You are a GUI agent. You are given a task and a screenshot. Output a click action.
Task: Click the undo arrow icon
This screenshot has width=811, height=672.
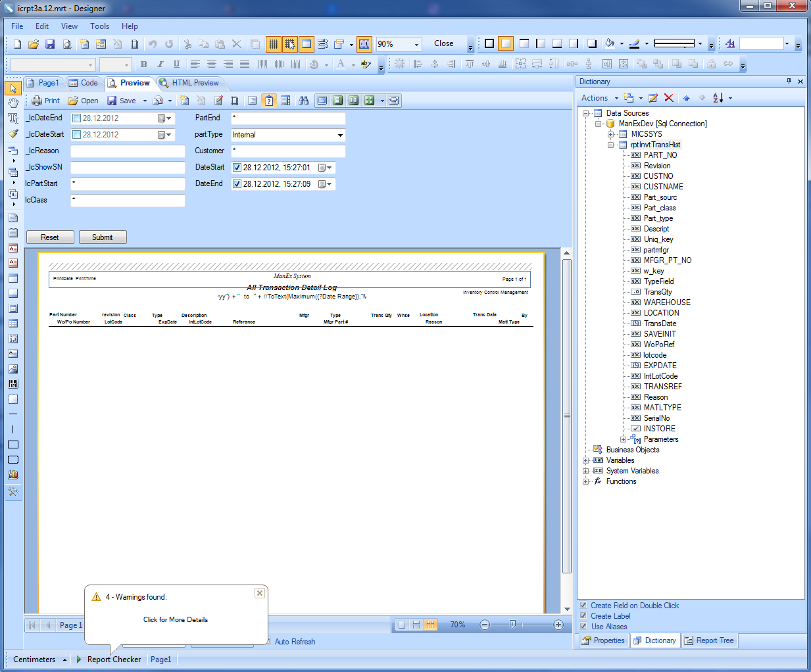(153, 44)
